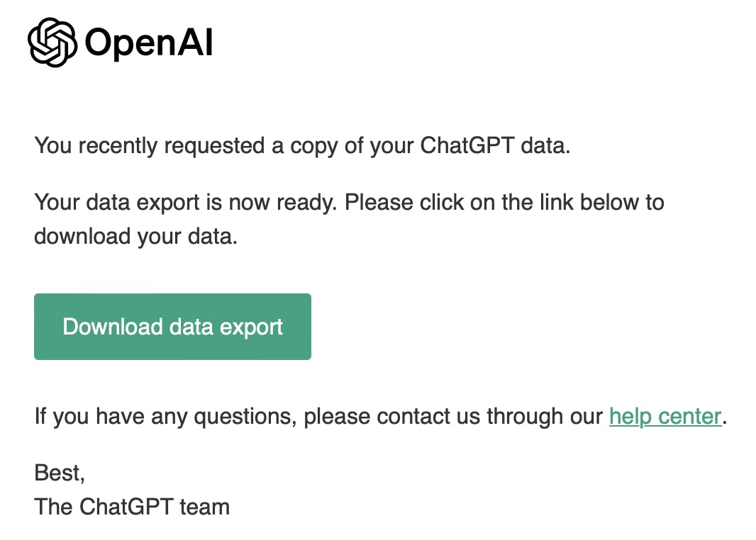Click the word "ChatGPT" in the first sentence
756x540 pixels.
[x=467, y=145]
